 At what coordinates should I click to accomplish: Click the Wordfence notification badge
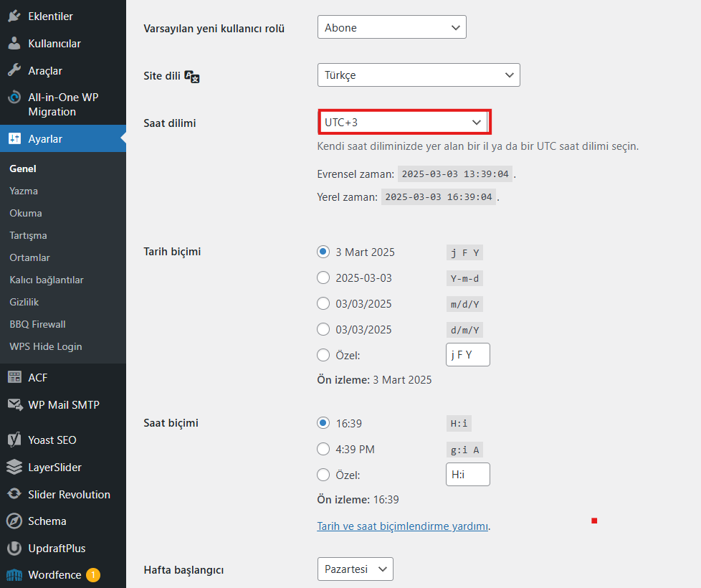click(x=93, y=574)
